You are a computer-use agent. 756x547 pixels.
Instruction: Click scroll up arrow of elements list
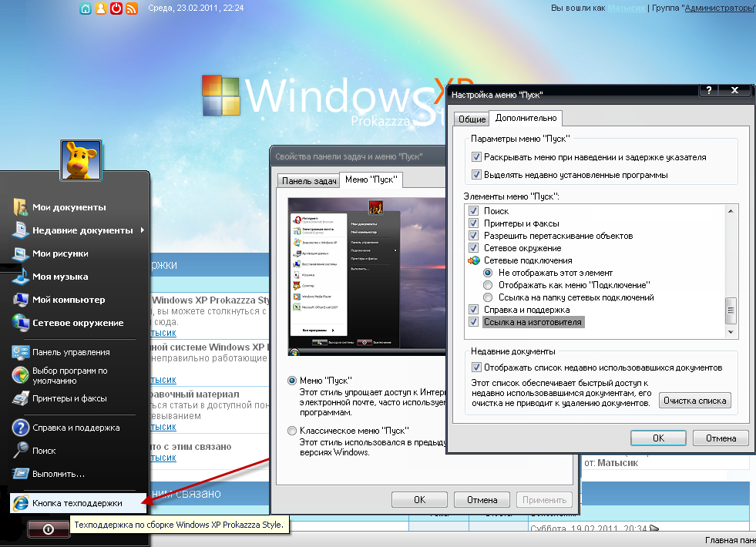pyautogui.click(x=731, y=211)
